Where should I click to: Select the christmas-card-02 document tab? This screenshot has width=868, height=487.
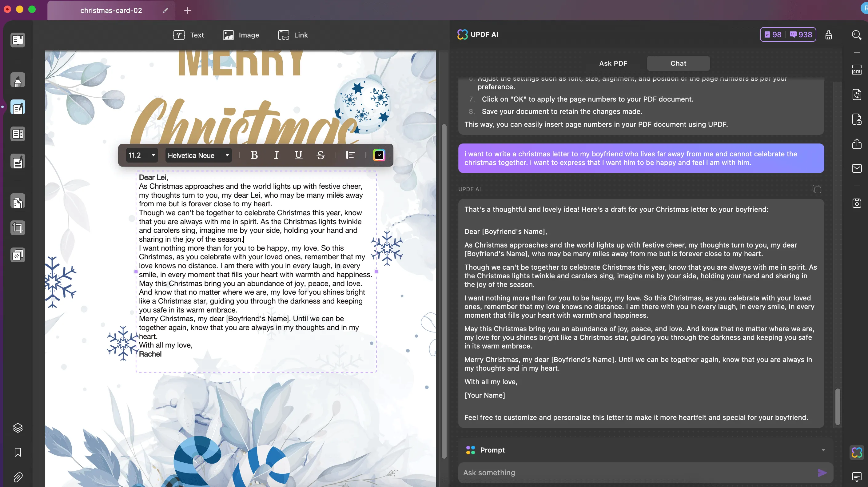tap(111, 10)
